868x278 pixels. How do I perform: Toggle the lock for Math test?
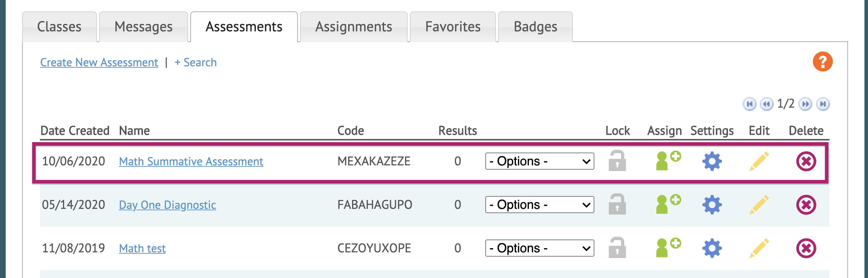[x=617, y=248]
